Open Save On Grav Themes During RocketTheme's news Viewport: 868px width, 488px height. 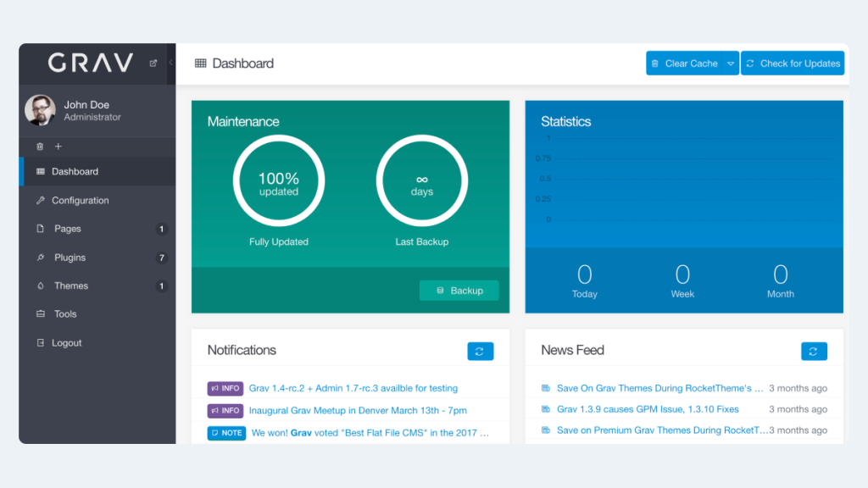(659, 388)
